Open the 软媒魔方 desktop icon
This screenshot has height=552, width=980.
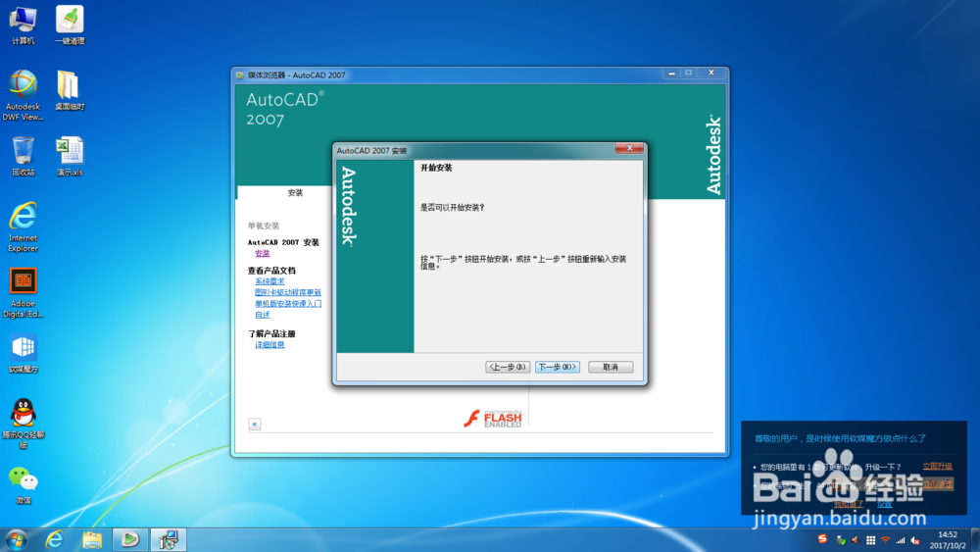[24, 353]
